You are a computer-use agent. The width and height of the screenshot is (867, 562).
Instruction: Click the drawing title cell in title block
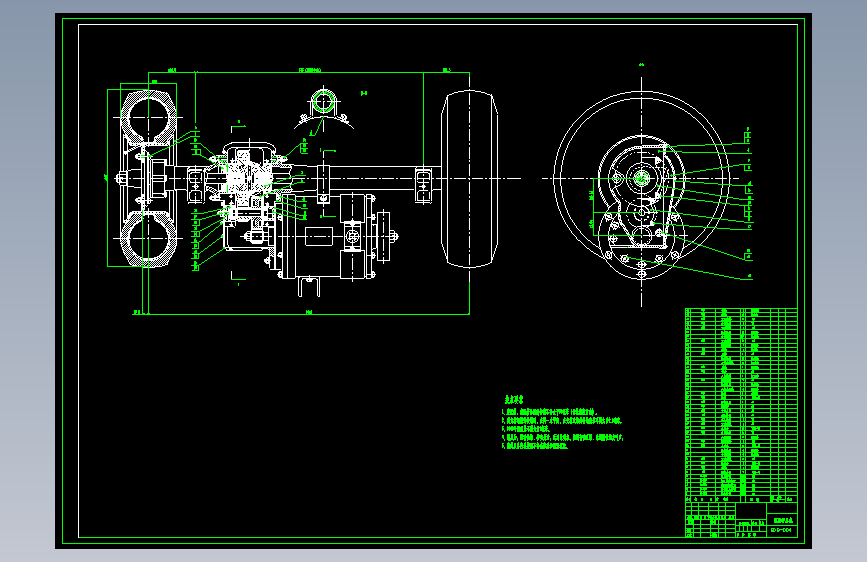783,521
